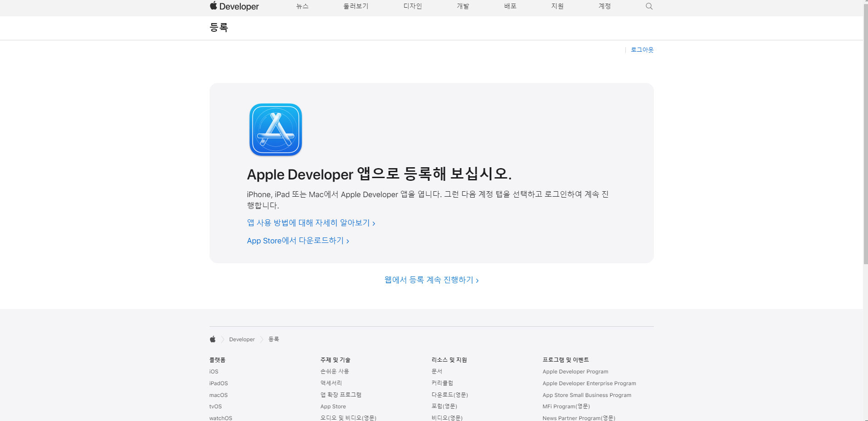Screen dimensions: 868x421
Task: Open MFi Program(영문) footer link
Action: tap(566, 406)
